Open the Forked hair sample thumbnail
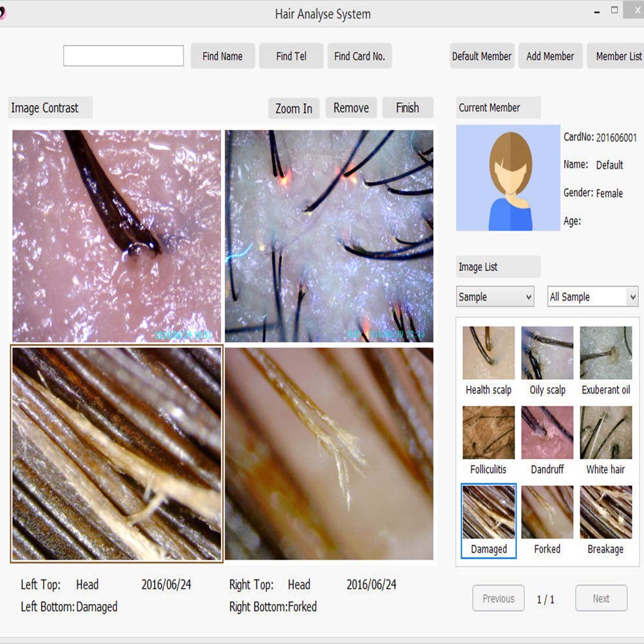Screen dimensions: 644x644 547,512
